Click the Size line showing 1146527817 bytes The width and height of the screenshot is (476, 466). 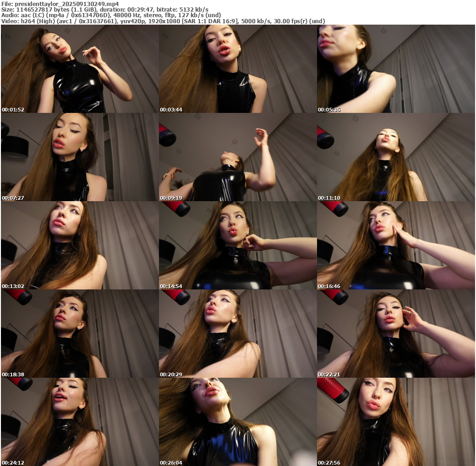tap(105, 9)
